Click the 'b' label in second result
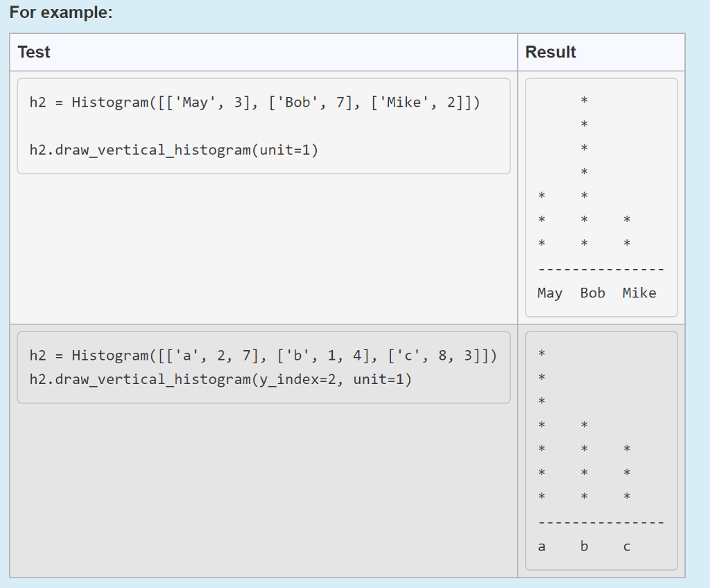Image resolution: width=710 pixels, height=588 pixels. pyautogui.click(x=584, y=546)
